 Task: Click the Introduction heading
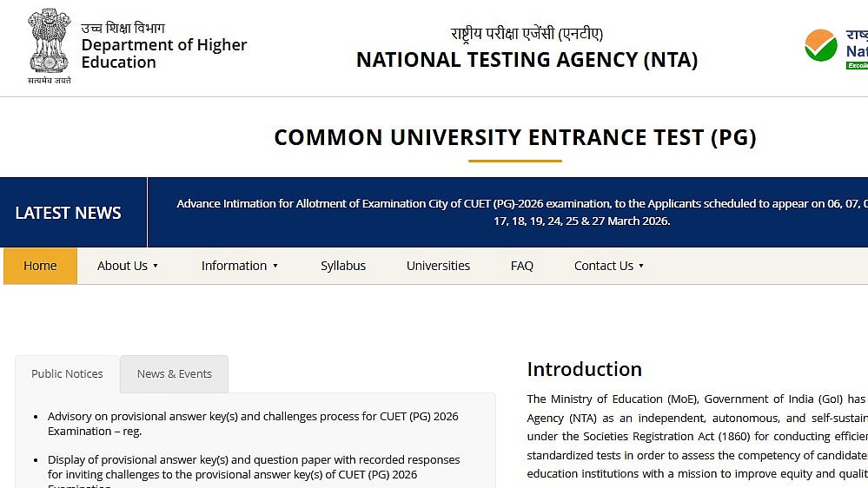[x=584, y=369]
